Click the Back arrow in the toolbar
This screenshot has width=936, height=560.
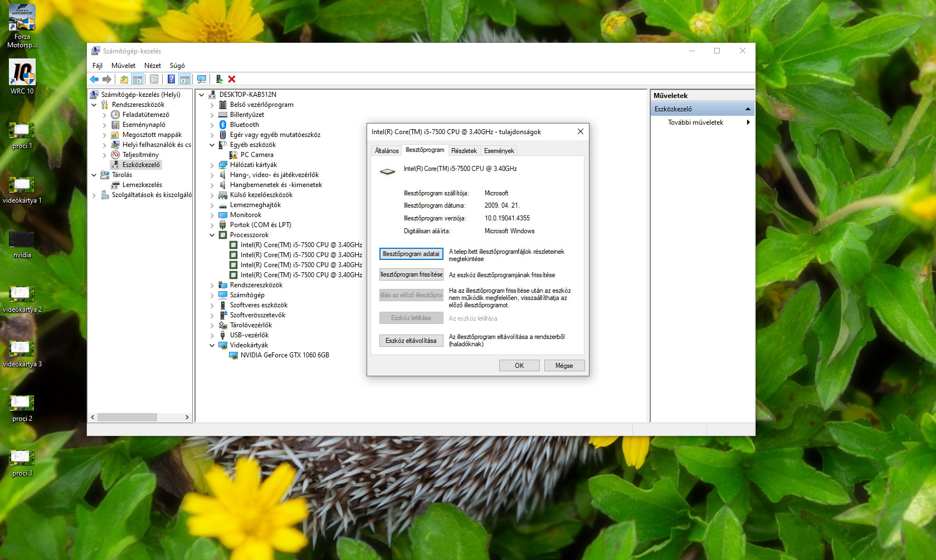tap(94, 79)
